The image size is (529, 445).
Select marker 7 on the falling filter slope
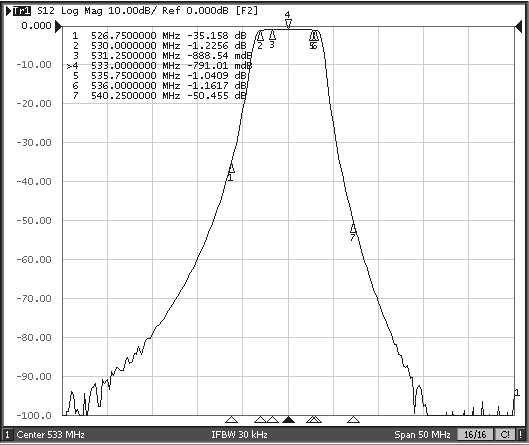pyautogui.click(x=353, y=228)
